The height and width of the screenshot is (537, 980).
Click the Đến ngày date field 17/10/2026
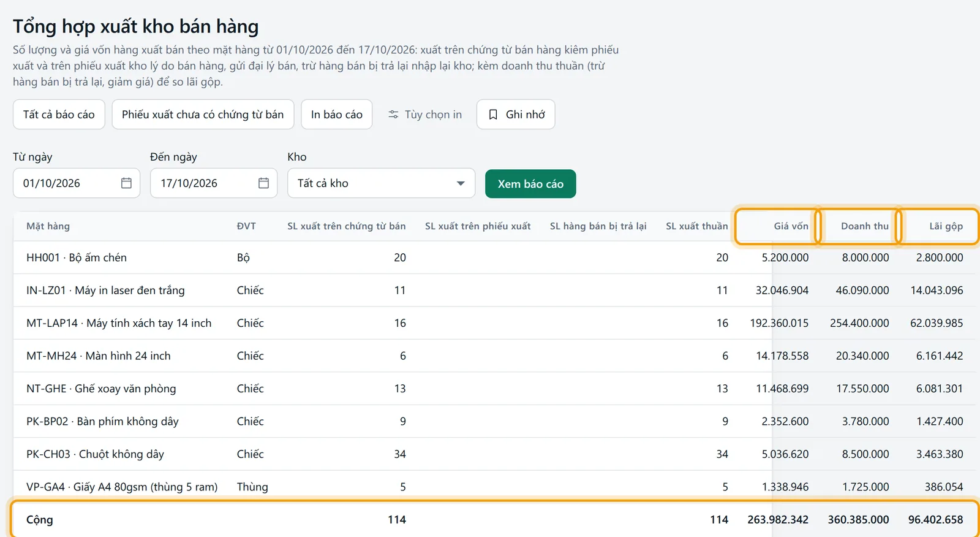coord(214,183)
